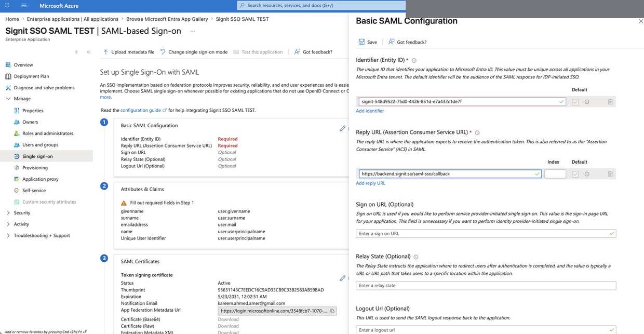Click the Relay State input
The width and height of the screenshot is (644, 334).
click(486, 286)
